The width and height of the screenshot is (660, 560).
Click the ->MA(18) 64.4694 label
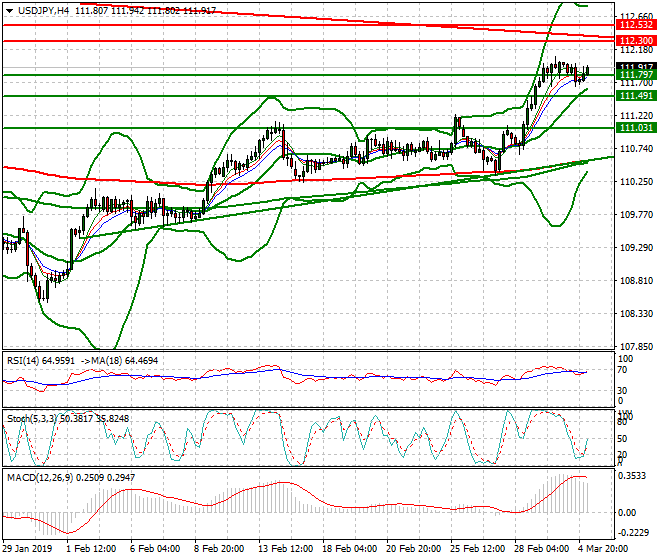[x=119, y=361]
